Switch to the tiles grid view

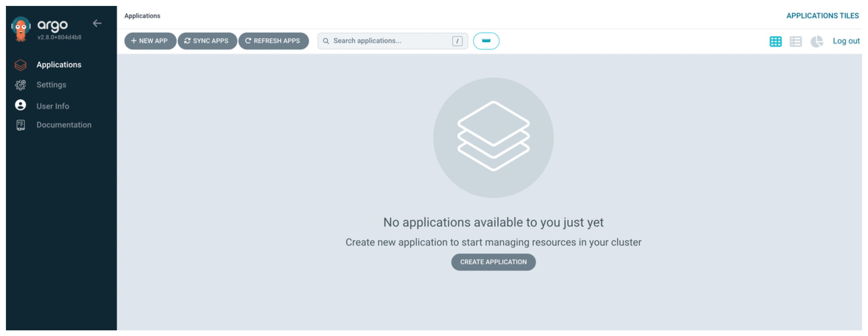(x=775, y=42)
